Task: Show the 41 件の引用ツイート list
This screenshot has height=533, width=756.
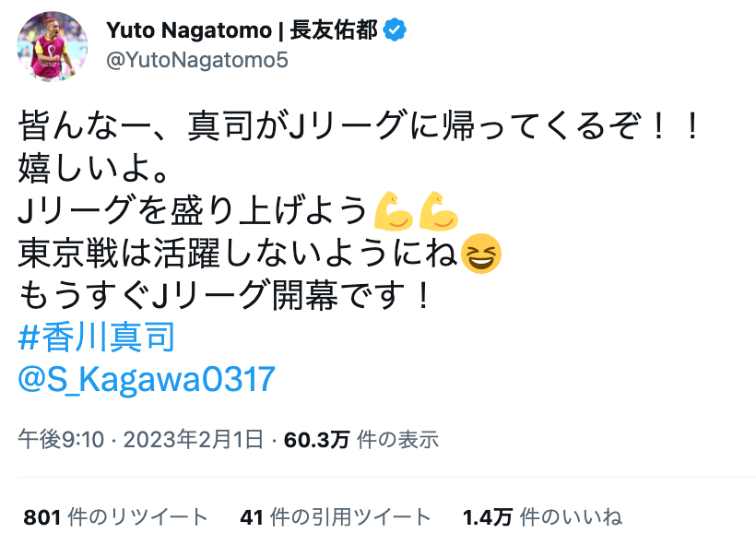Action: [336, 517]
